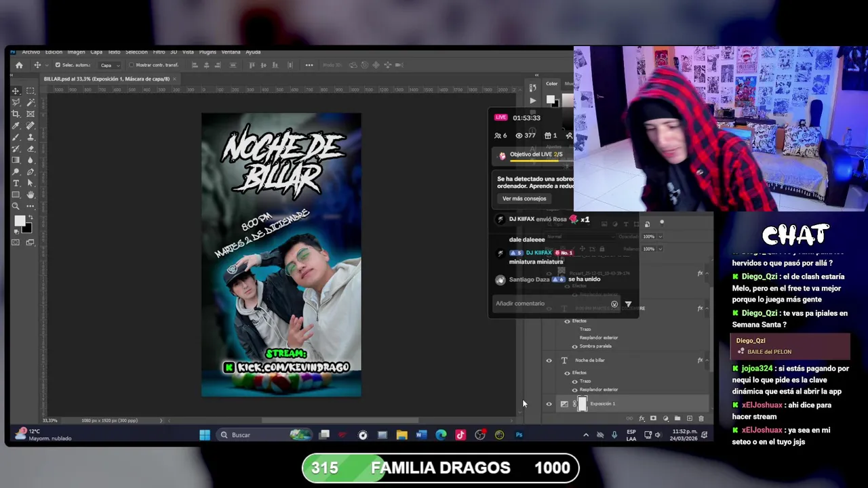Viewport: 868px width, 488px height.
Task: Toggle Efectos visibility under Noche de billar
Action: coord(567,373)
